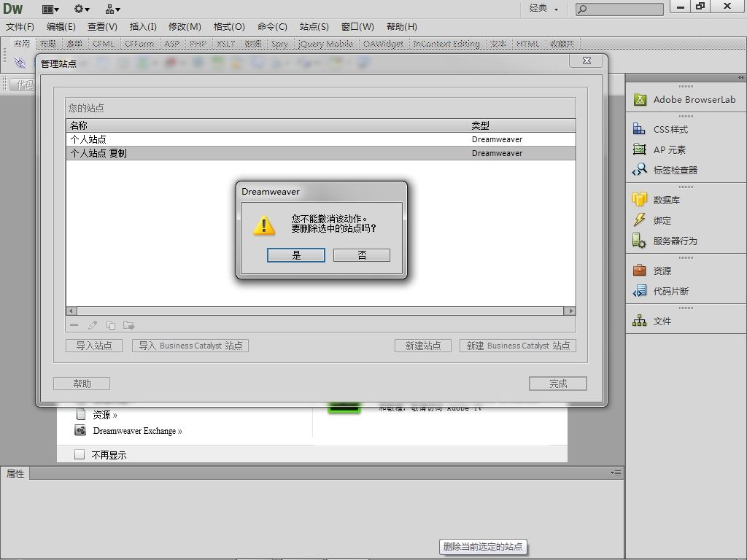The height and width of the screenshot is (560, 747).
Task: Click 新建 Business Catalyst 站点 button
Action: coord(518,345)
